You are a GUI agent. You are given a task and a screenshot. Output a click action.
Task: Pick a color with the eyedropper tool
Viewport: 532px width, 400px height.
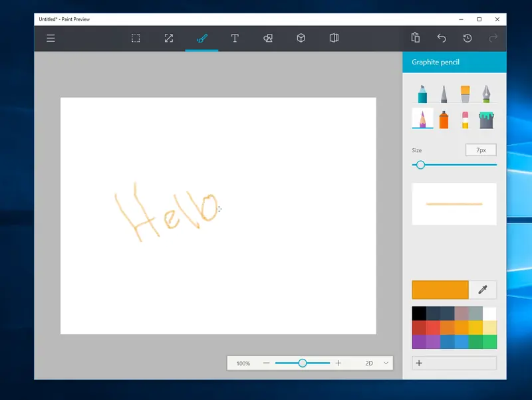[482, 290]
